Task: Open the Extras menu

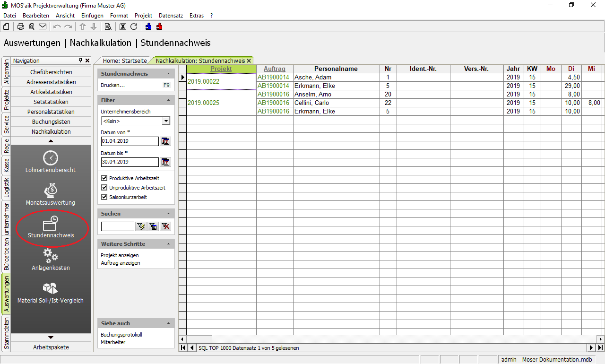Action: tap(196, 16)
